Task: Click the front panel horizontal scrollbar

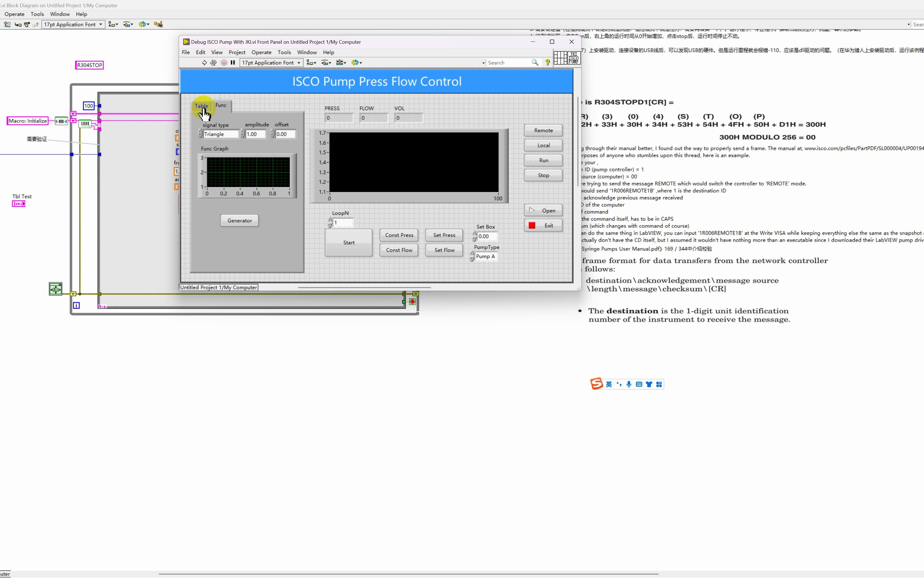Action: coord(364,287)
